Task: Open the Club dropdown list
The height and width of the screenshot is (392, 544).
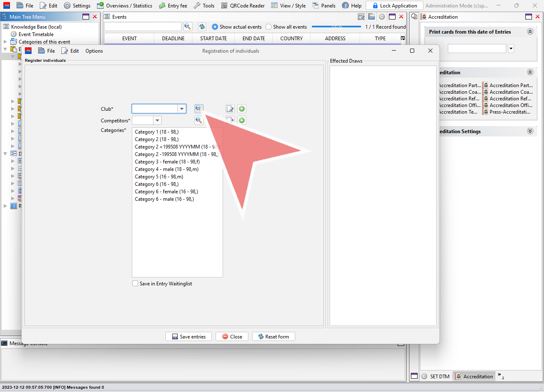Action: 182,109
